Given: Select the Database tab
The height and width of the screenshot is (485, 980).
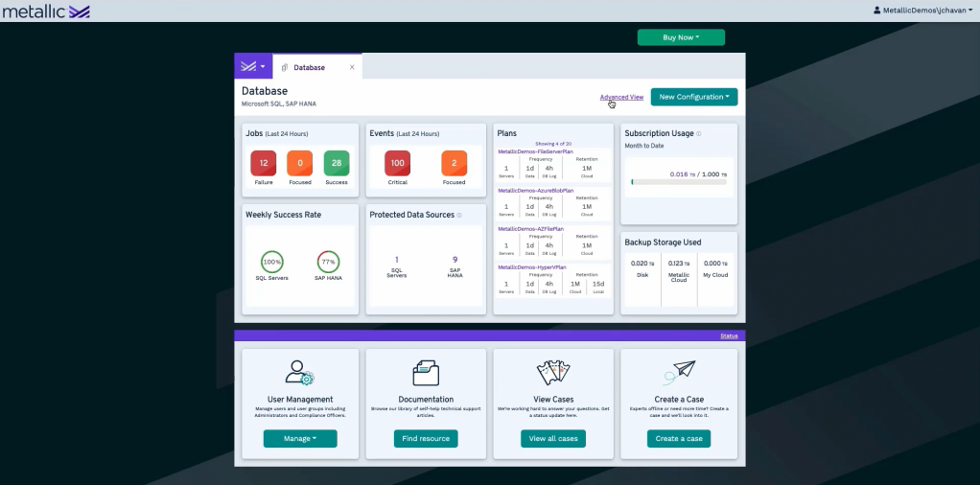Looking at the screenshot, I should coord(317,67).
